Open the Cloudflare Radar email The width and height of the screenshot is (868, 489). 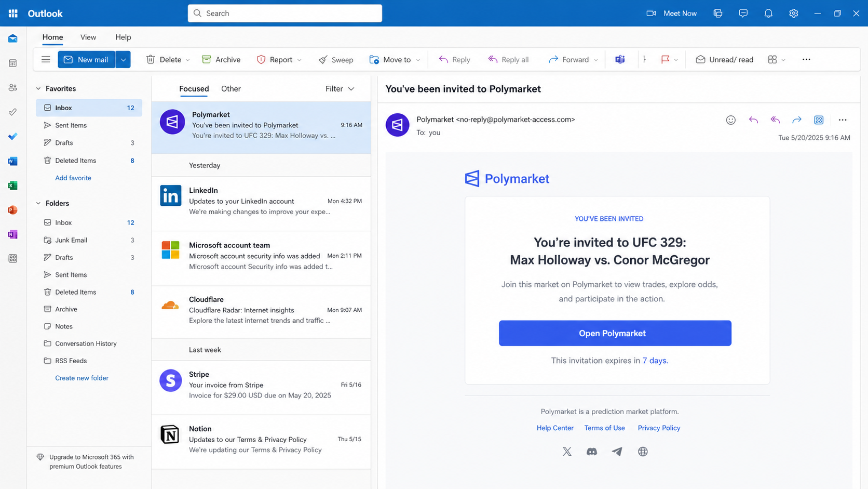[x=261, y=313]
